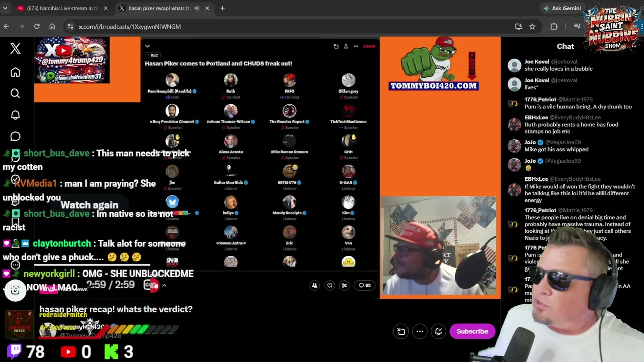
Task: Click Joe Koval's name above 'lives*'
Action: pyautogui.click(x=537, y=80)
